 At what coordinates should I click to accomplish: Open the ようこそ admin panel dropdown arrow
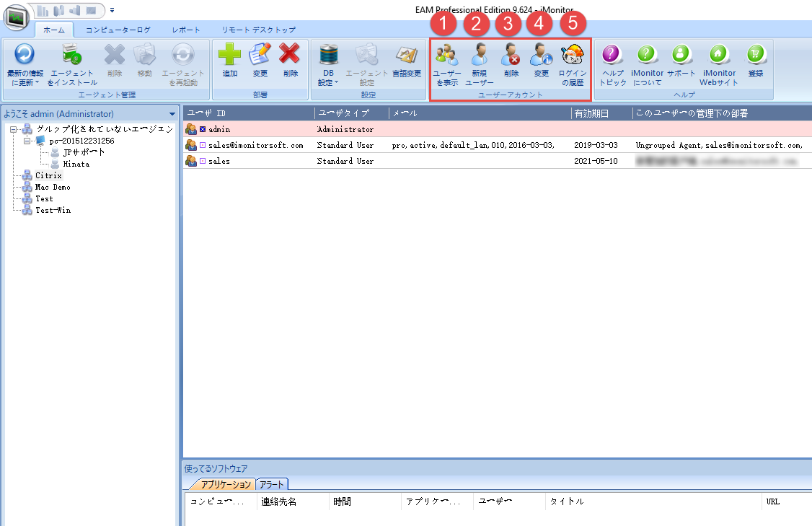pos(172,114)
